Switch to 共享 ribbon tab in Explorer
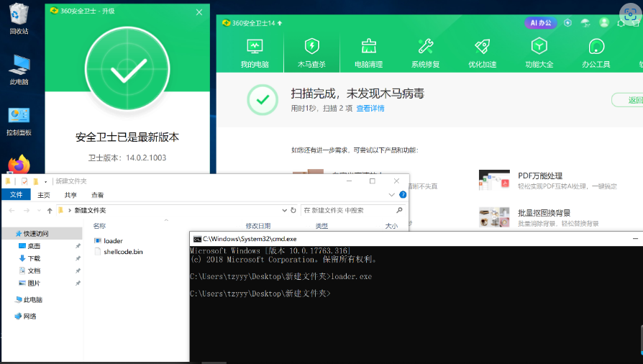The image size is (643, 364). click(70, 195)
